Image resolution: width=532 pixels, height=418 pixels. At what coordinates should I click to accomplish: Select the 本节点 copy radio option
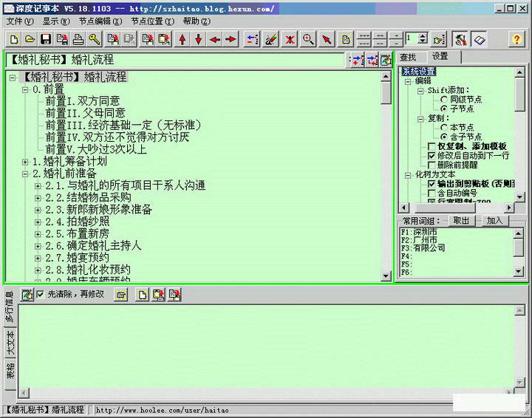[x=444, y=128]
